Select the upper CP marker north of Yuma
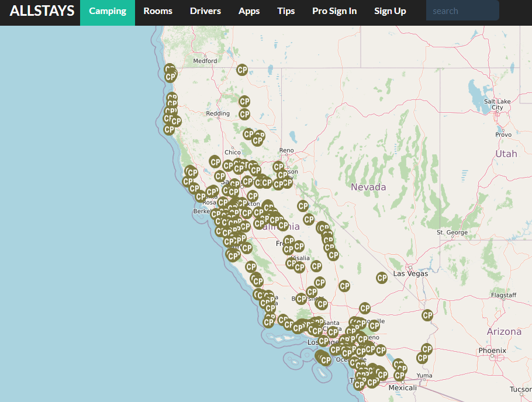This screenshot has height=402, width=532. pos(427,349)
